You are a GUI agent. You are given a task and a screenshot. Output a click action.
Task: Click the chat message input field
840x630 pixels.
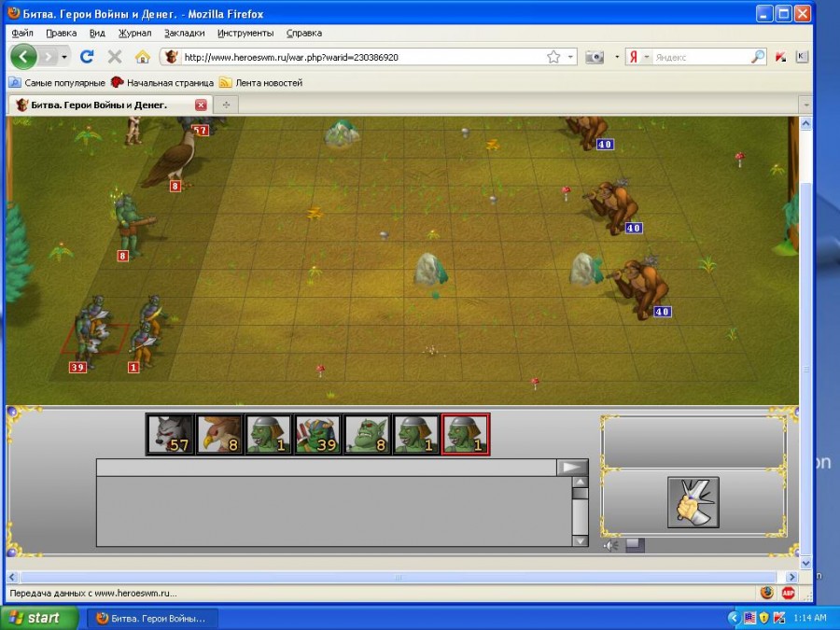point(327,468)
